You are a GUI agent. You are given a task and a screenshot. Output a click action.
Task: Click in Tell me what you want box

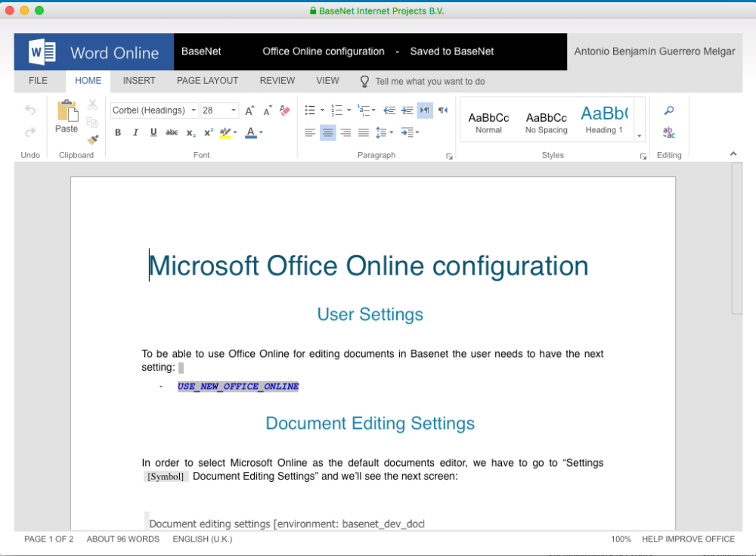coord(430,82)
